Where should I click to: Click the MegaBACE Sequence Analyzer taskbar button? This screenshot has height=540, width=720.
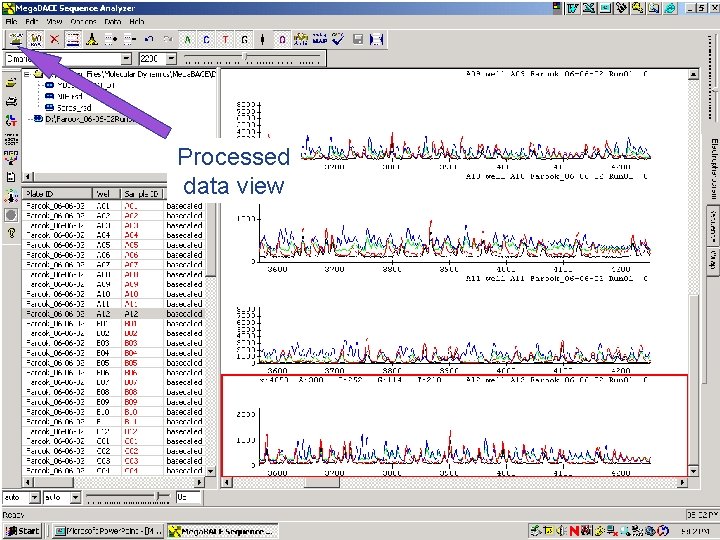click(223, 531)
